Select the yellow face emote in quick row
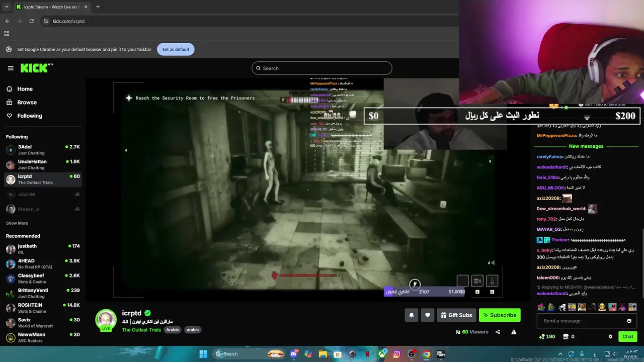This screenshot has width=644, height=362. (x=602, y=307)
